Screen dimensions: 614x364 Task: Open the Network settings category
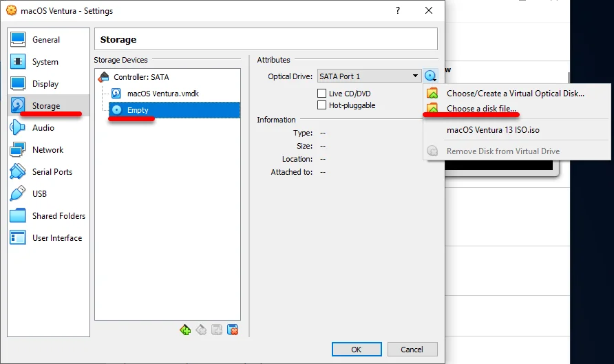pos(49,149)
